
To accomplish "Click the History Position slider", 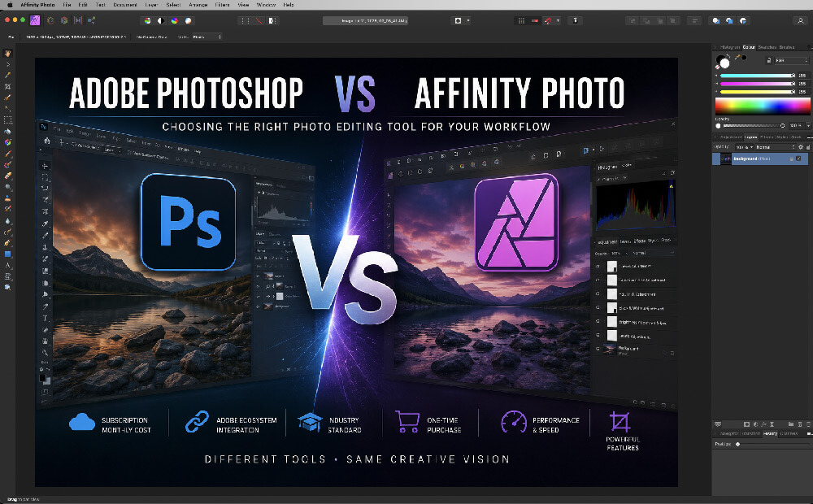I will (772, 444).
